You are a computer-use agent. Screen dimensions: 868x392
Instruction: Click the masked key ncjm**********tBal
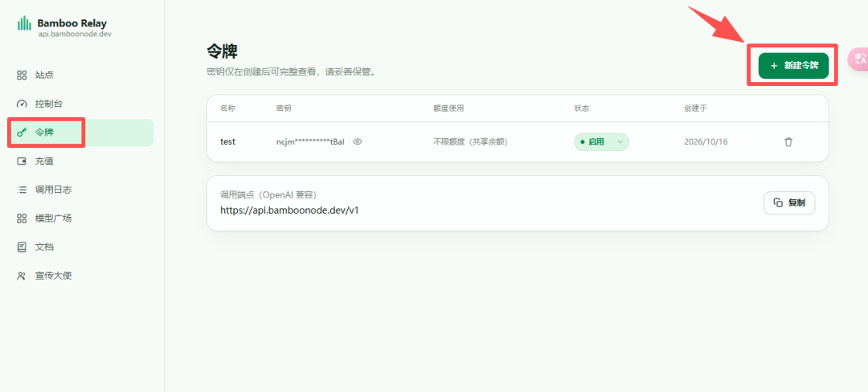(310, 142)
